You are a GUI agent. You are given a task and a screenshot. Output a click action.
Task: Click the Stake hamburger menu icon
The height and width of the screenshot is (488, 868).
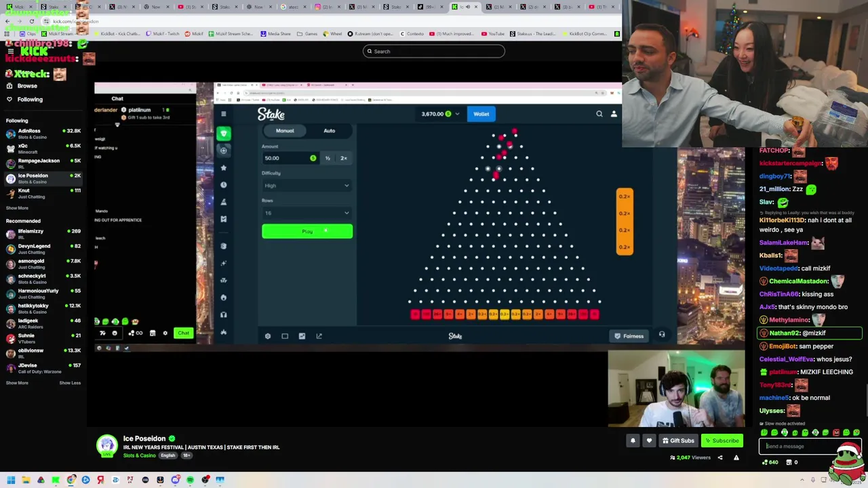(224, 114)
